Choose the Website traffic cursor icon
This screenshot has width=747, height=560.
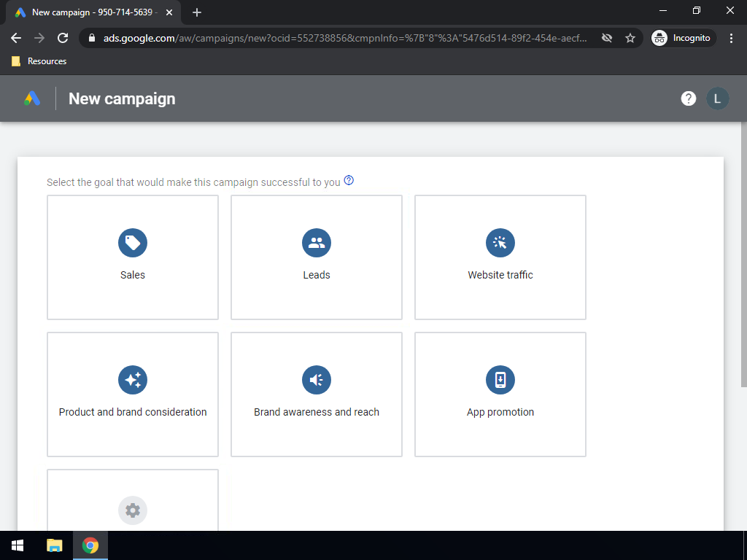click(x=500, y=243)
